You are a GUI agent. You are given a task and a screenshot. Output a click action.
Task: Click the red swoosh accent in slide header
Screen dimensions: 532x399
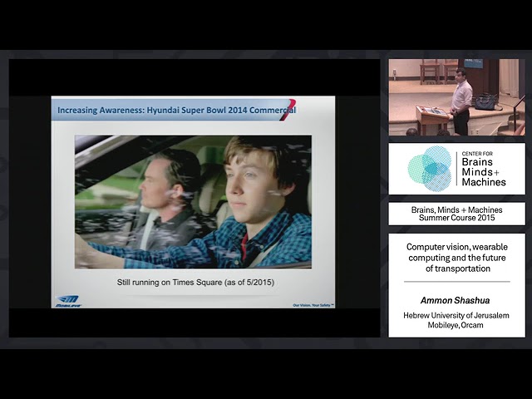pyautogui.click(x=288, y=110)
